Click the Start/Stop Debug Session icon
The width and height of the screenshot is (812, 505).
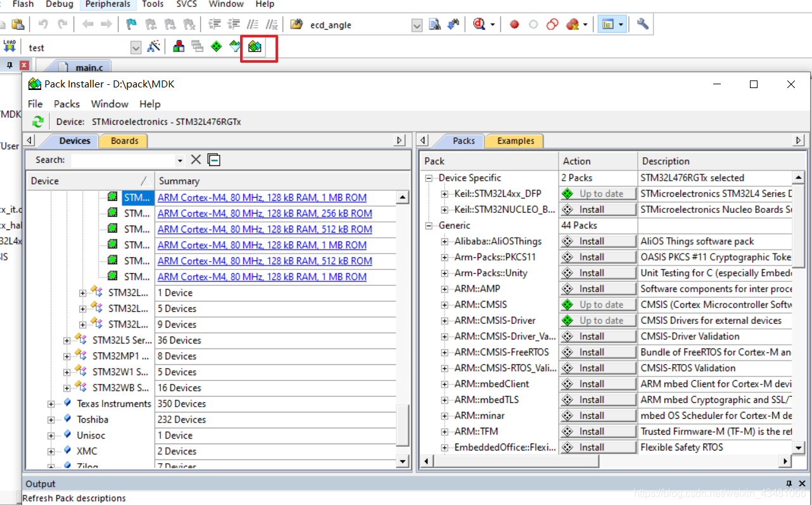click(x=479, y=24)
